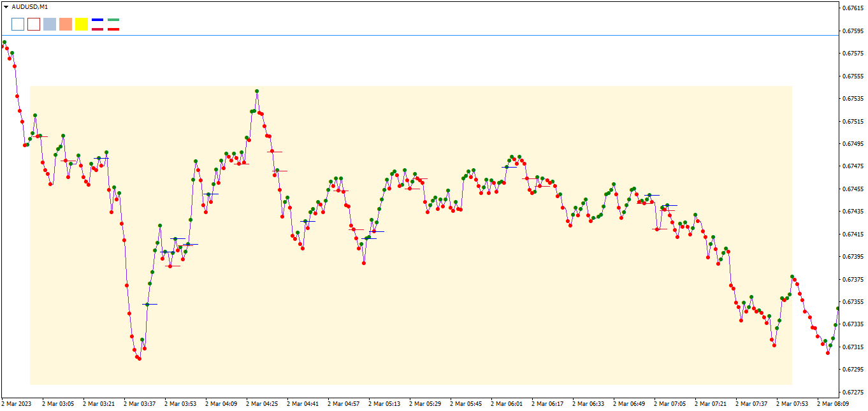Image resolution: width=868 pixels, height=411 pixels.
Task: Click the 2 Mar 04:25 time label
Action: tap(262, 403)
